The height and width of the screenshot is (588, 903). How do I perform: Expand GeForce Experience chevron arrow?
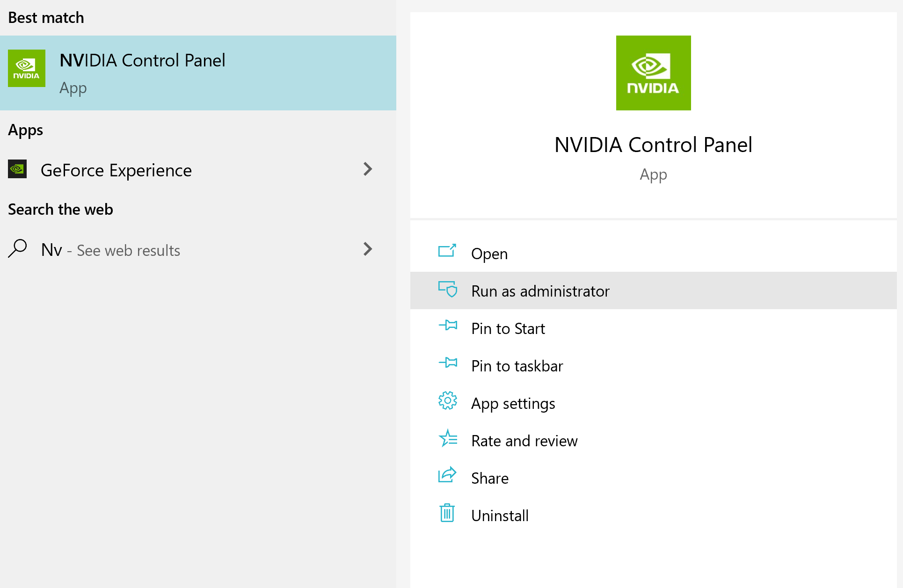368,169
